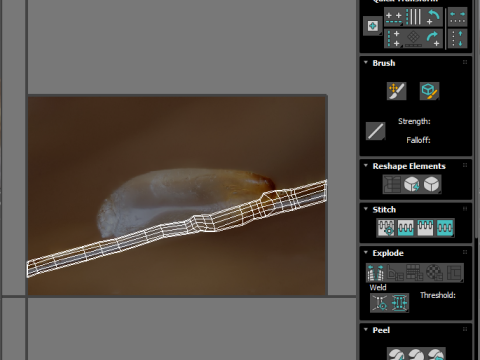Click the greyed Align to Edge icon
480x360 pixels.
[x=414, y=39]
